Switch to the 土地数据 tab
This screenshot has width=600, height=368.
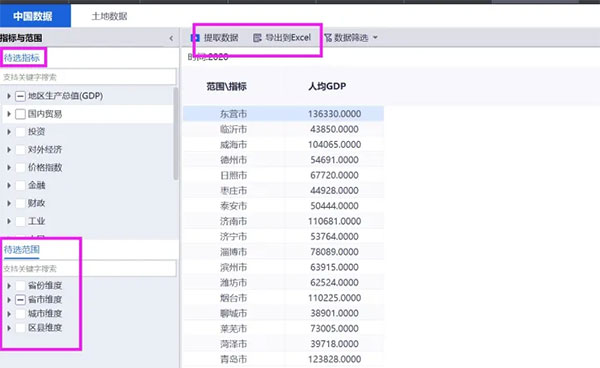(109, 16)
